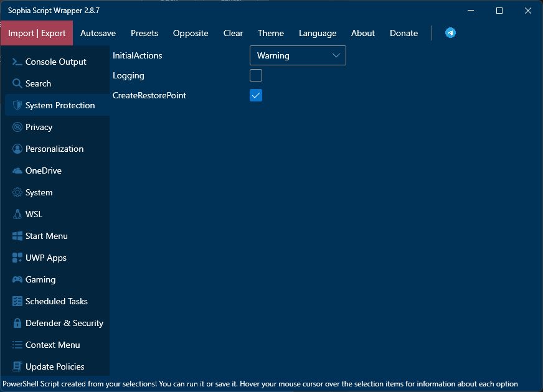The image size is (543, 392).
Task: Select Update Policies in the sidebar
Action: 55,366
